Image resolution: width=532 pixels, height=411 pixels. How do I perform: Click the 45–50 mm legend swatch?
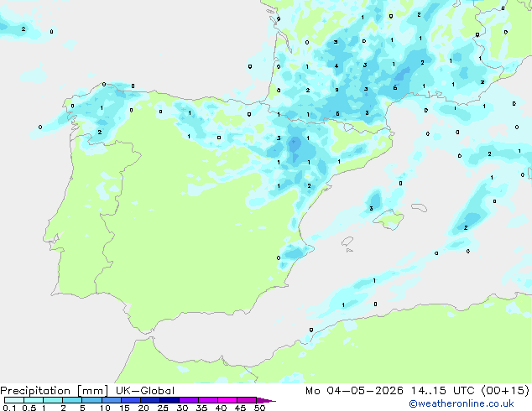coord(247,400)
